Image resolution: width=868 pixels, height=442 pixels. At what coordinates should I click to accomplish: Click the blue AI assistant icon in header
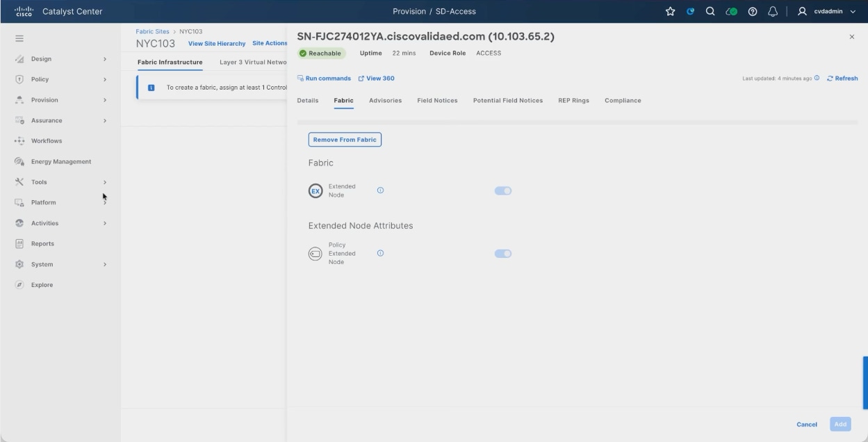point(691,11)
